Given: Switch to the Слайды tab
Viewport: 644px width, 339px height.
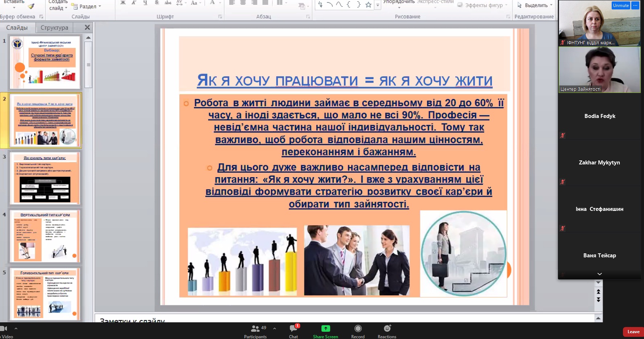Looking at the screenshot, I should point(17,28).
